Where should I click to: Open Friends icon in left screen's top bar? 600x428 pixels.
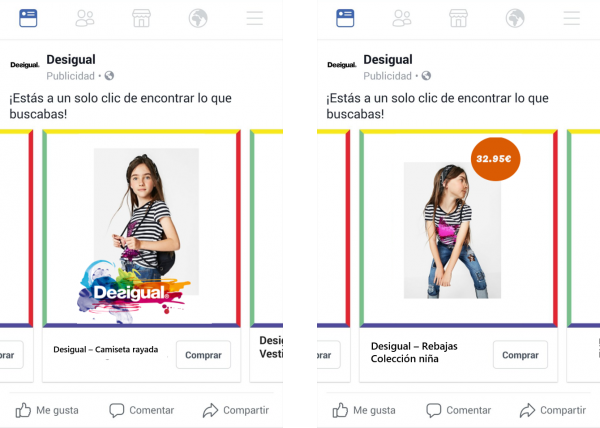click(85, 18)
